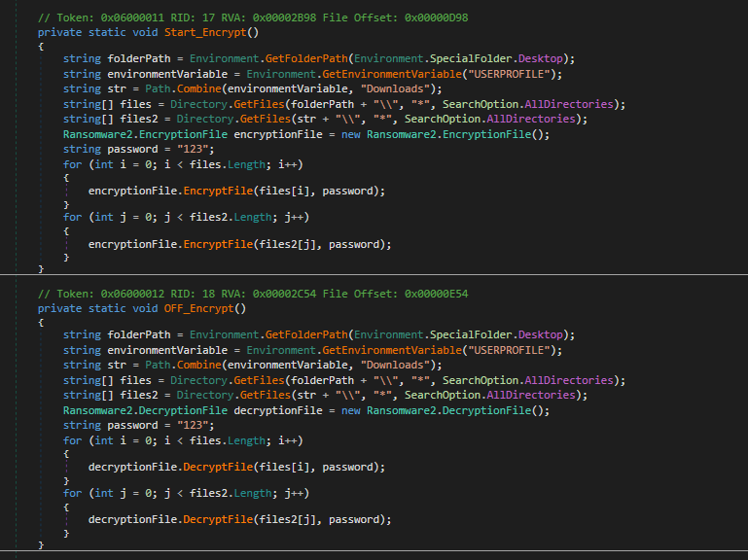Click "Downloads" string in Start_Encrypt

(395, 88)
